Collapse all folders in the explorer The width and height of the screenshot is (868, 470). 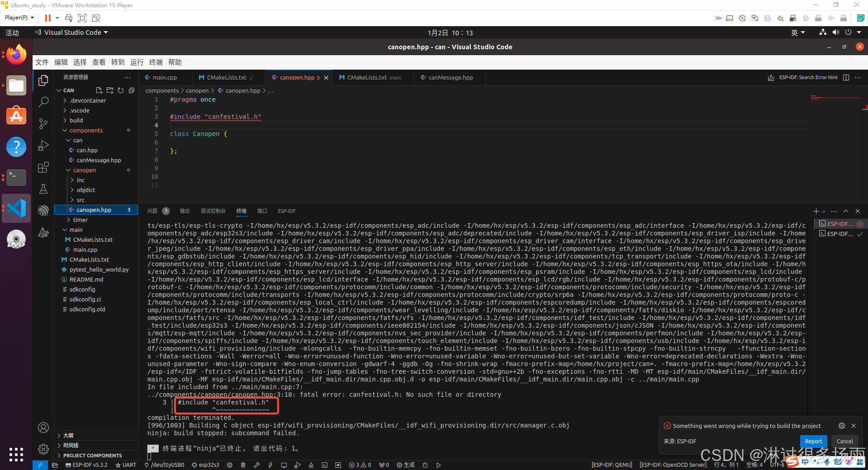(x=132, y=90)
